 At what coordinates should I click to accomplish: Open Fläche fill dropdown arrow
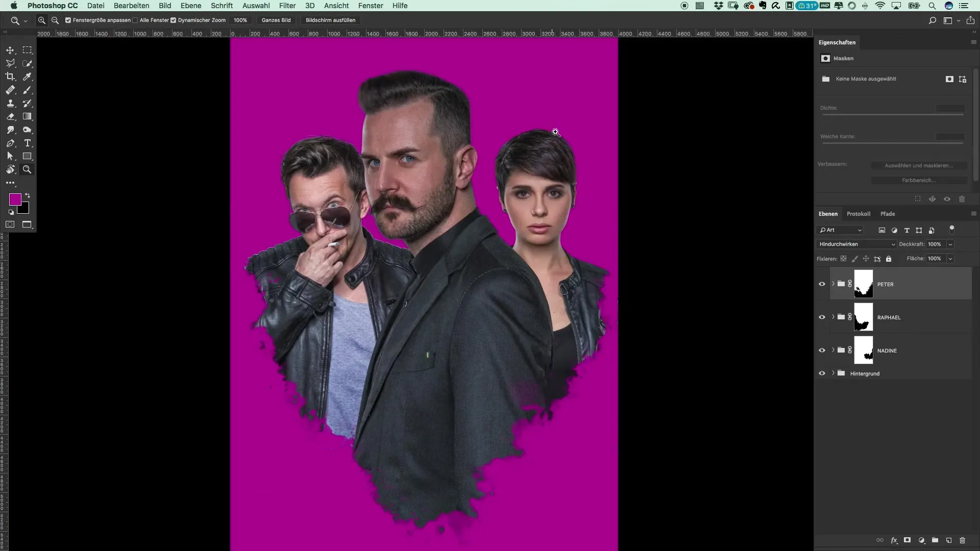950,259
